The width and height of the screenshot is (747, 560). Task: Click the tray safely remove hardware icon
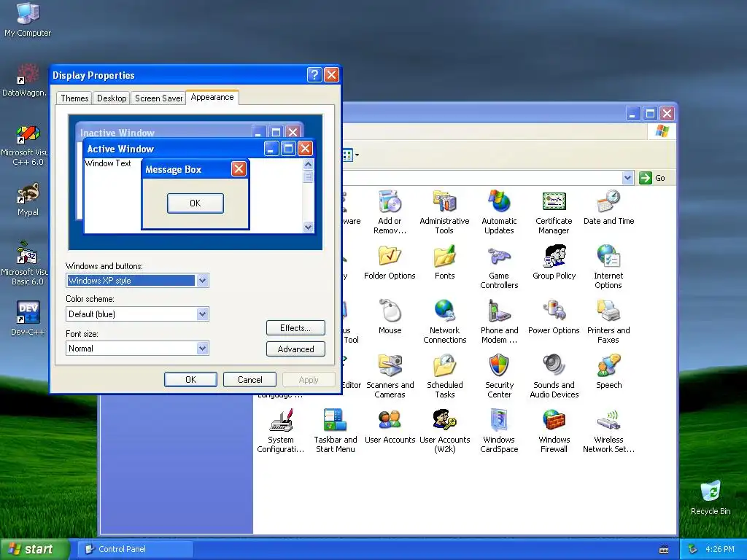pyautogui.click(x=693, y=549)
